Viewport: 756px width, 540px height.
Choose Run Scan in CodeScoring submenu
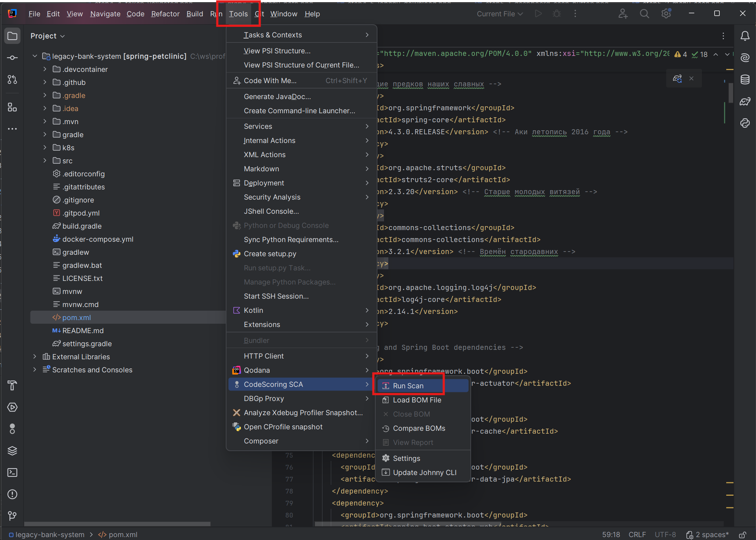[423, 385]
